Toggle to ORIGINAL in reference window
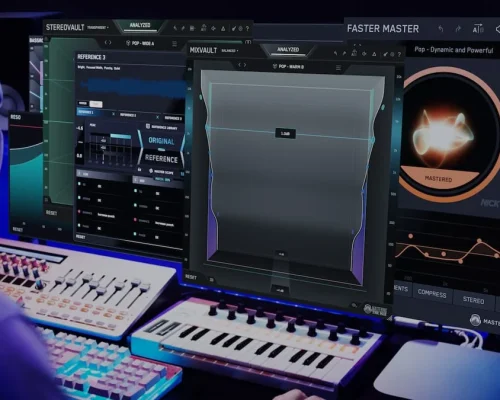 coord(161,141)
